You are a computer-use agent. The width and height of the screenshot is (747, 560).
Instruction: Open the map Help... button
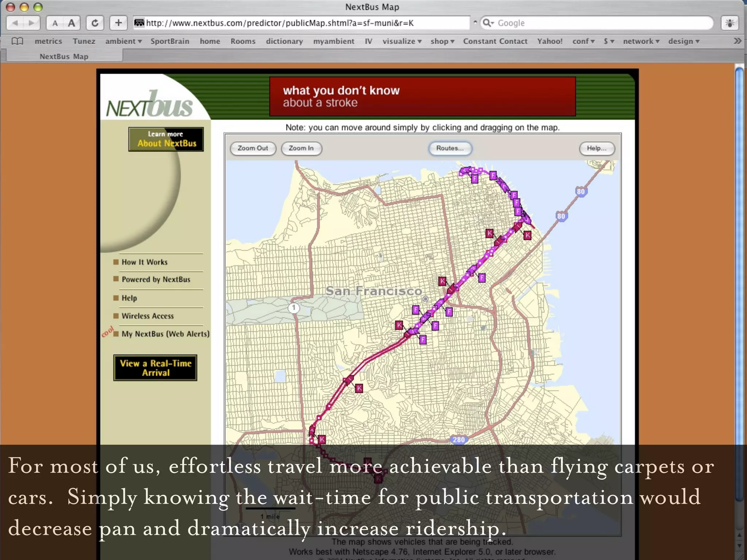click(597, 148)
